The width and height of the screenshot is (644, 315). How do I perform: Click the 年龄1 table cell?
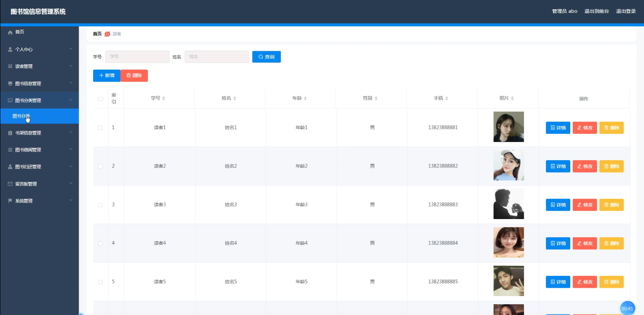(x=302, y=128)
